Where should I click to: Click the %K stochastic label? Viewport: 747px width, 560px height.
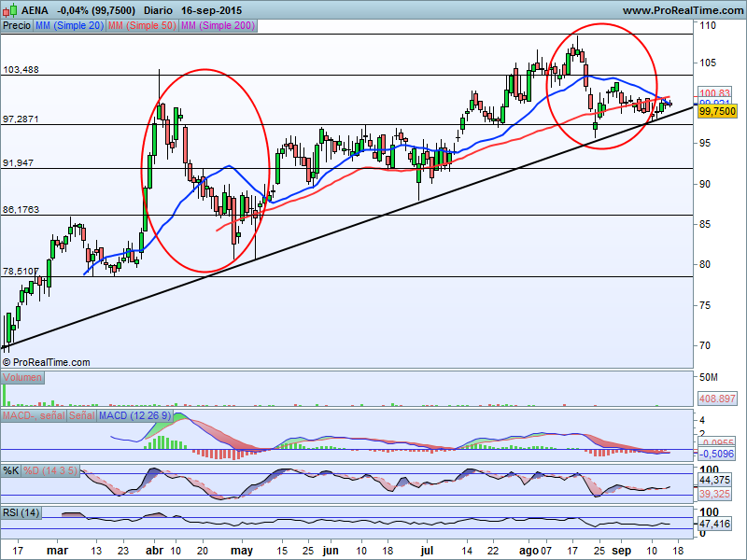pos(11,469)
